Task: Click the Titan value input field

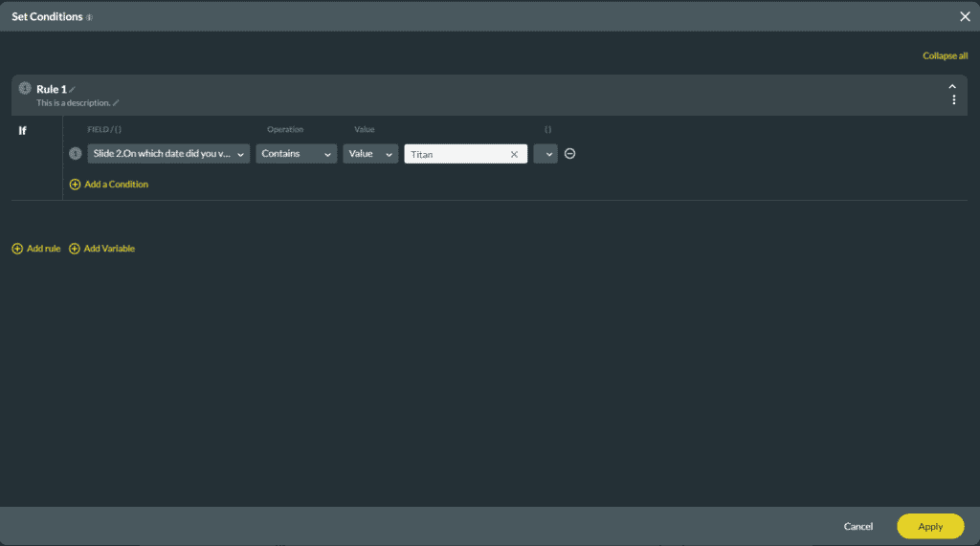Action: [457, 154]
